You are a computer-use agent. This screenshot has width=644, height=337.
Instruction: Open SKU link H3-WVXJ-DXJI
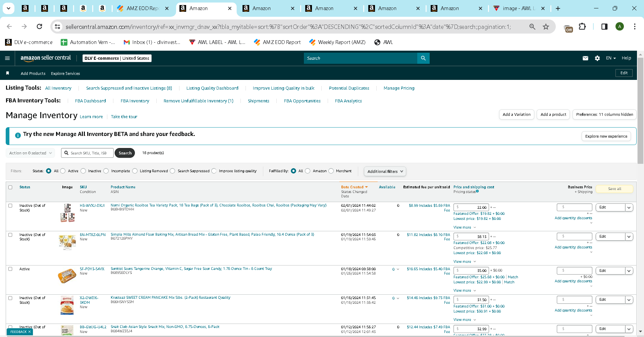[92, 205]
